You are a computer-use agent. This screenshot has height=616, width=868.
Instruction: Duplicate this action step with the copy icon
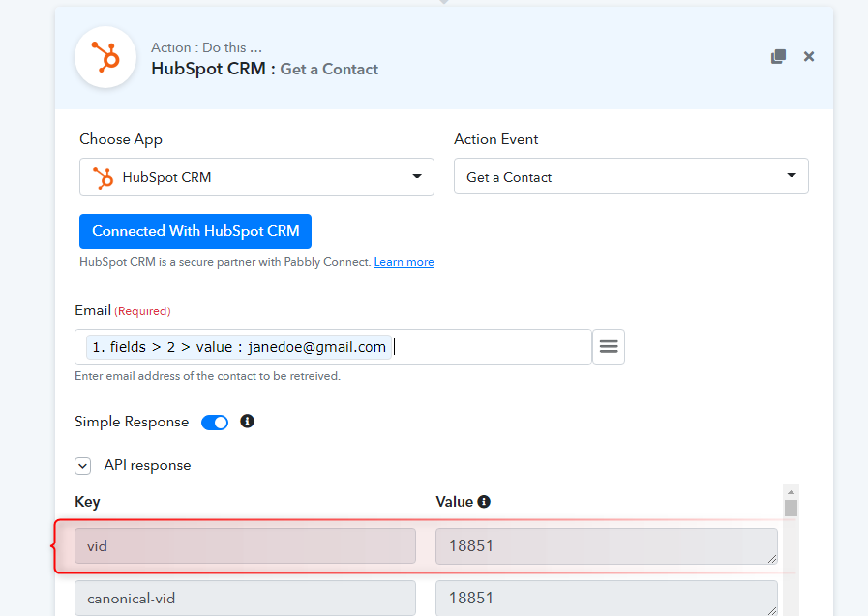pos(778,56)
